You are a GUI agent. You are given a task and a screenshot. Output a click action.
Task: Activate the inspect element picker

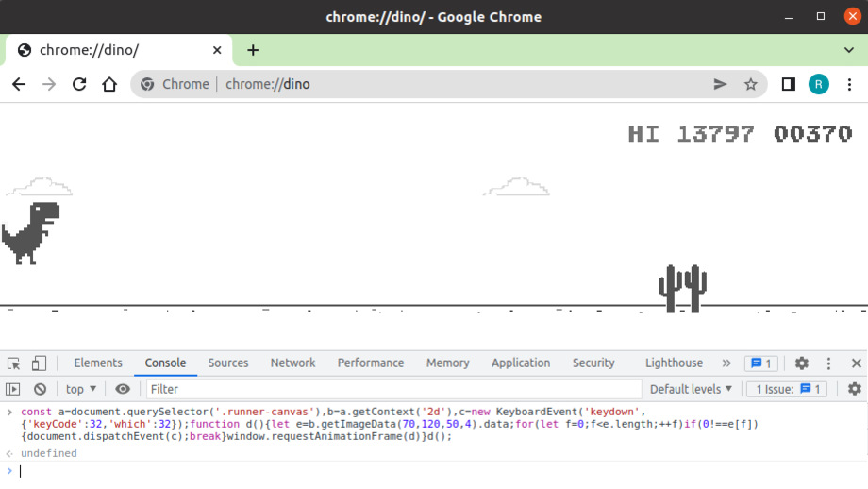[14, 363]
